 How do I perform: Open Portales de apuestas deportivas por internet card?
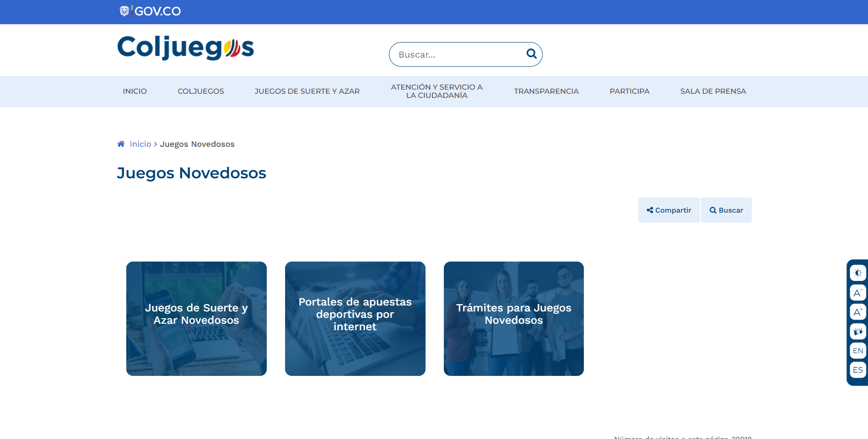point(355,319)
